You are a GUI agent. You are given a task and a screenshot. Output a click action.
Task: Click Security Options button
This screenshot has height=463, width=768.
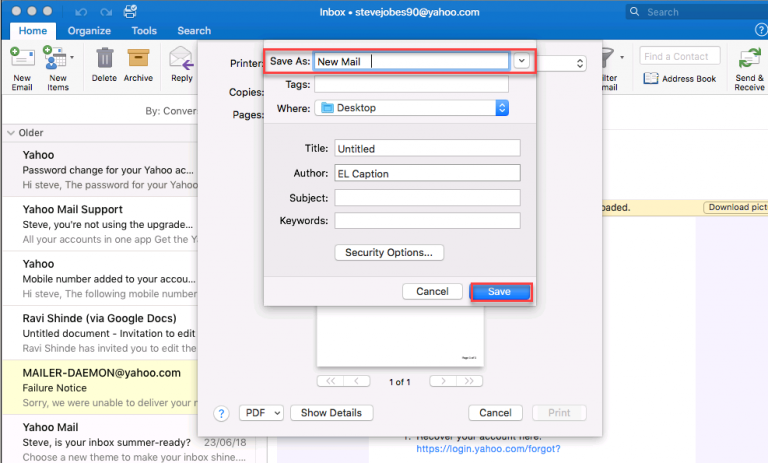tap(389, 252)
